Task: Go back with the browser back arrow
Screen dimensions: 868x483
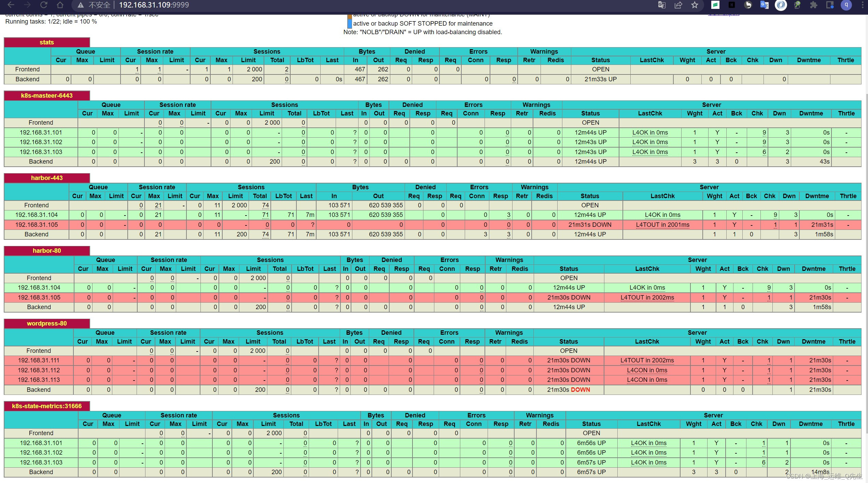Action: [11, 5]
